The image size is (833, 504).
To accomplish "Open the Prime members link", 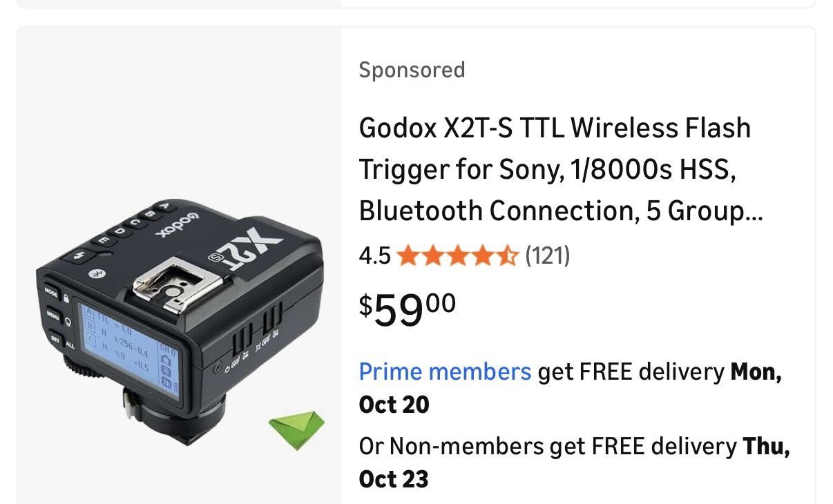I will [x=443, y=371].
